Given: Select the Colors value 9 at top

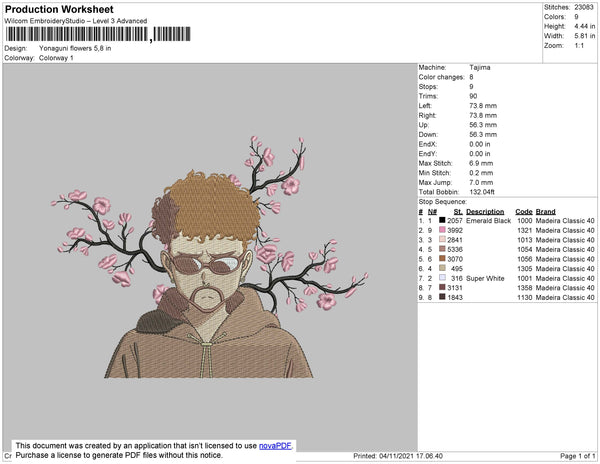Looking at the screenshot, I should (x=576, y=17).
